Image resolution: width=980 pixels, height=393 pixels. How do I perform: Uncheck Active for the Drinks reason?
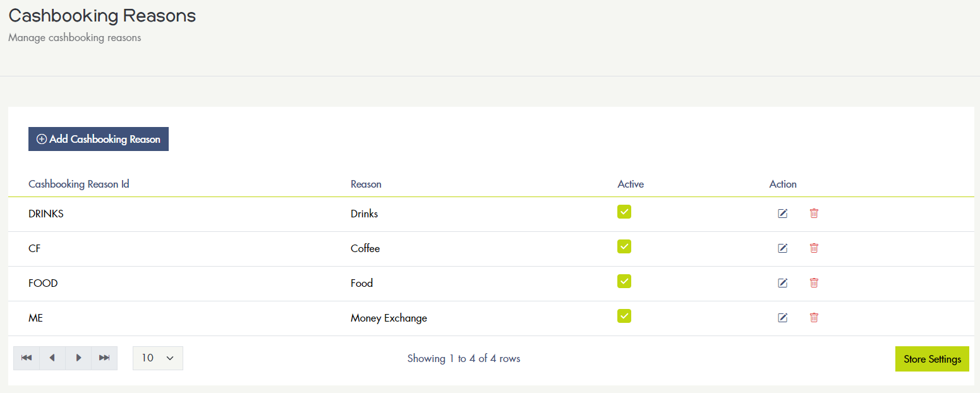point(624,212)
